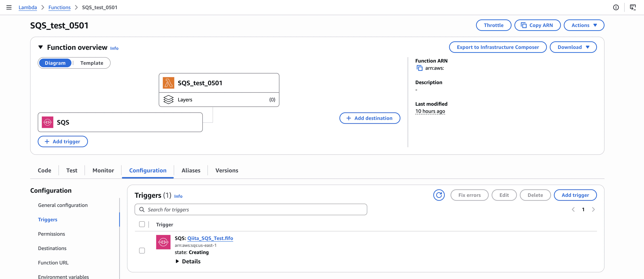Screen dimensions: 644x279
Task: Go to Lambda breadcrumb link
Action: [28, 7]
